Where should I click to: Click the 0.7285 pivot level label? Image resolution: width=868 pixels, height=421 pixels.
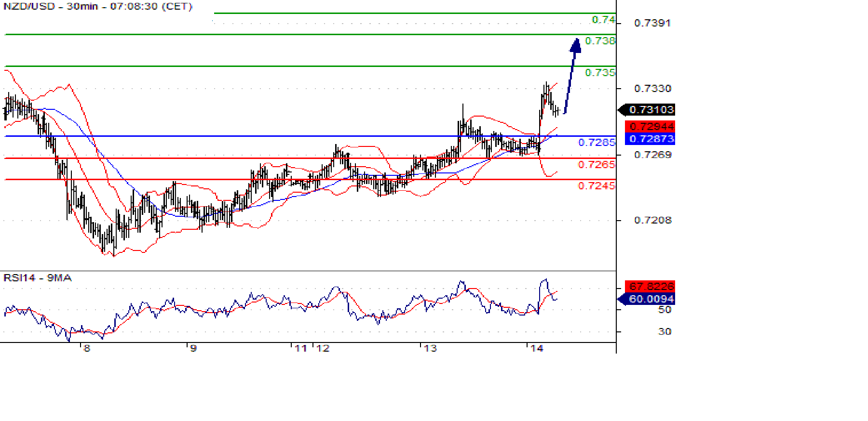pos(597,143)
